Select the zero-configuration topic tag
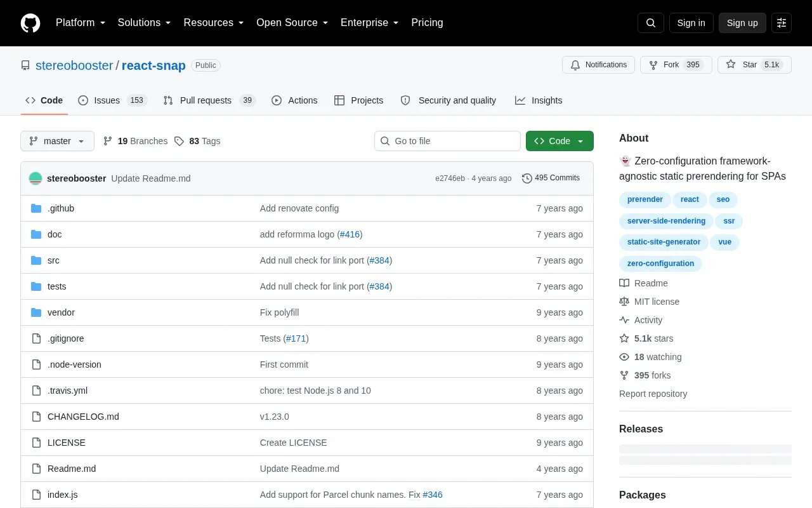 pyautogui.click(x=660, y=264)
